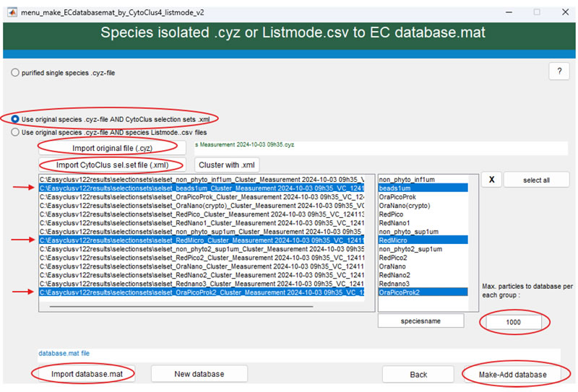Click the question mark help button
The image size is (578, 392).
pos(560,71)
